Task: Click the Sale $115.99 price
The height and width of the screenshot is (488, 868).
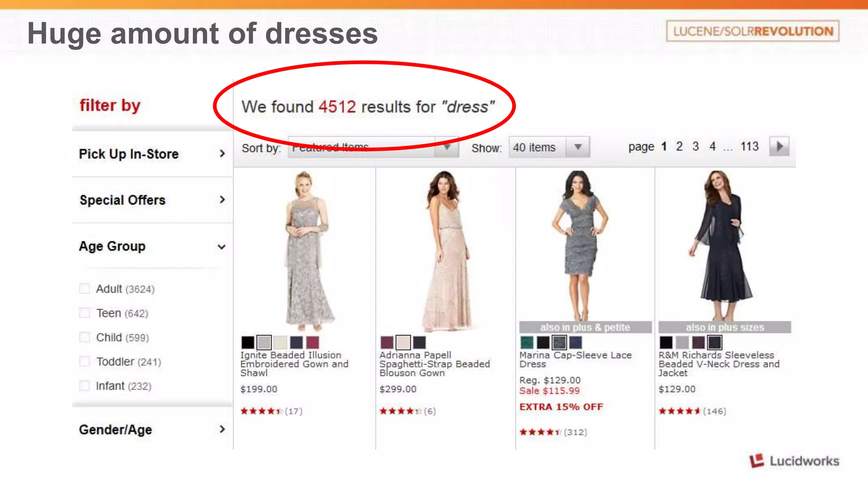Action: [x=550, y=391]
